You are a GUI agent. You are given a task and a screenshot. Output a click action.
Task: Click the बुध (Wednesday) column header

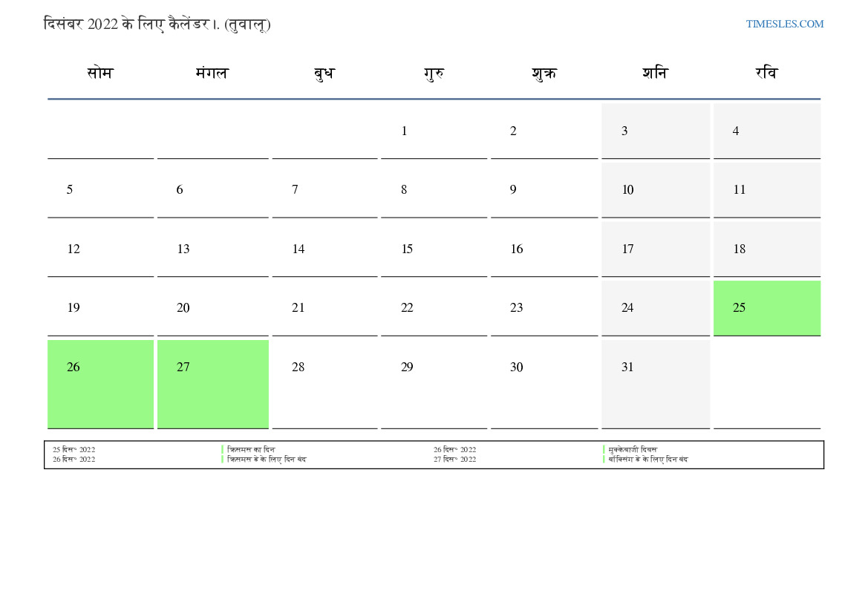tap(324, 74)
